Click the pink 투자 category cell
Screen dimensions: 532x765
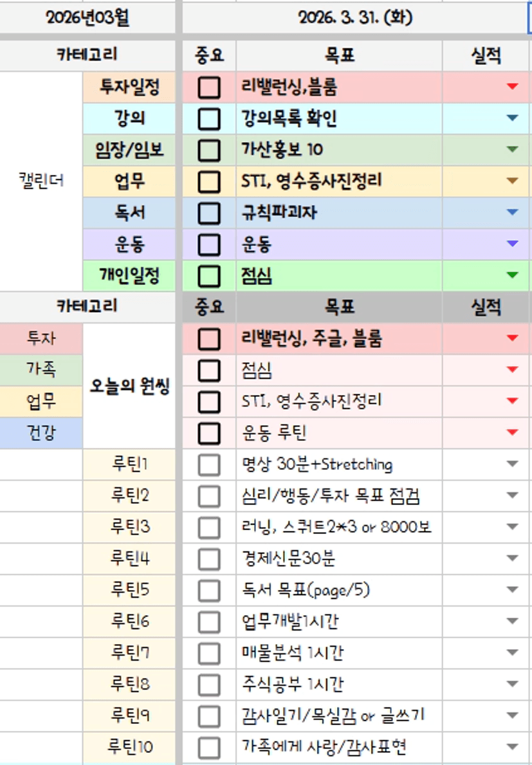[x=41, y=338]
